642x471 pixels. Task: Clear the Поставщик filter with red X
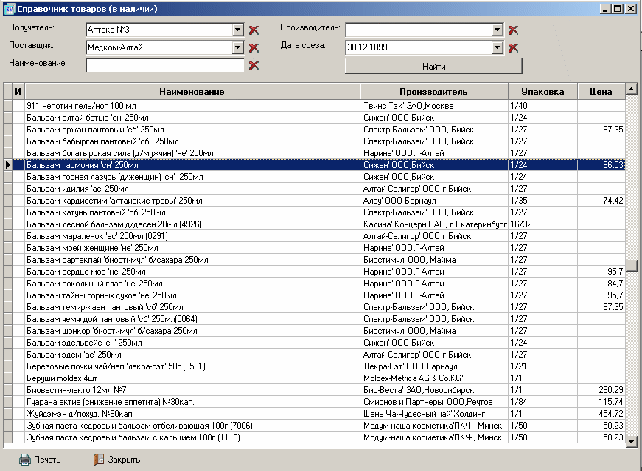253,47
